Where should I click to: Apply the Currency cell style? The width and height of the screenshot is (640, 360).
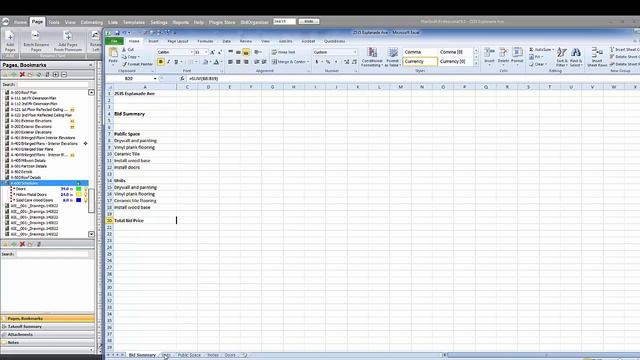[x=420, y=61]
